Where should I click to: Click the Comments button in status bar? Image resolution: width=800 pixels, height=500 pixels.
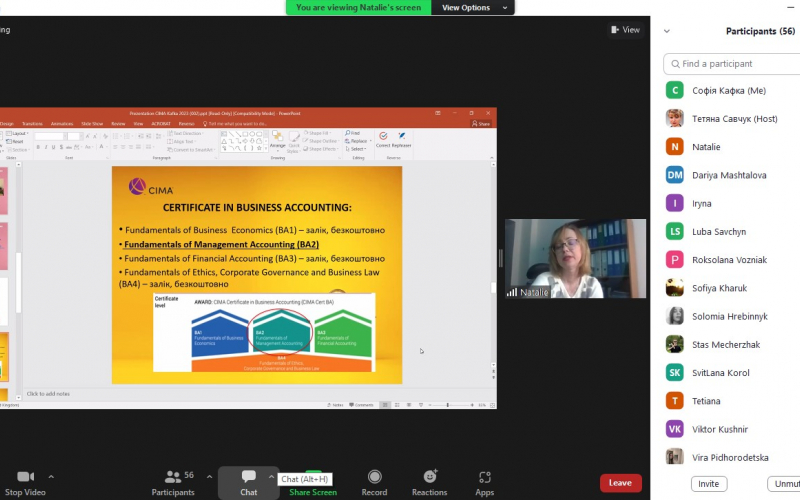pos(361,405)
